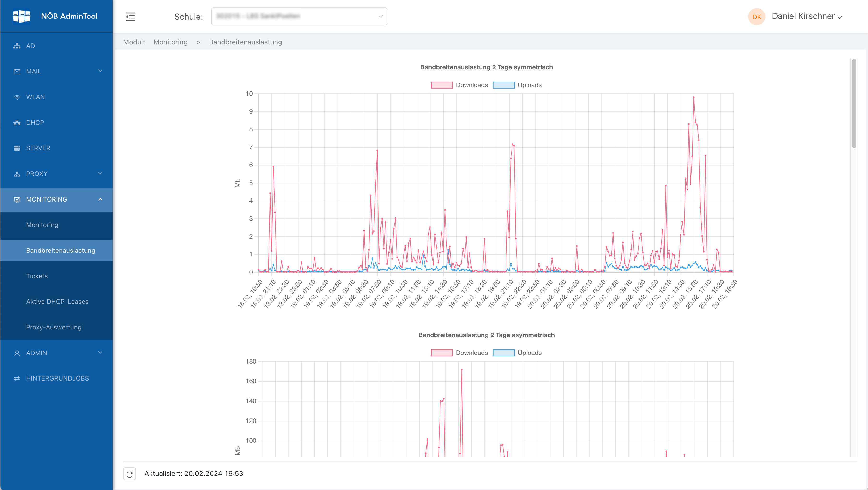Open Aktive DHCP-Leases submenu entry

click(57, 302)
